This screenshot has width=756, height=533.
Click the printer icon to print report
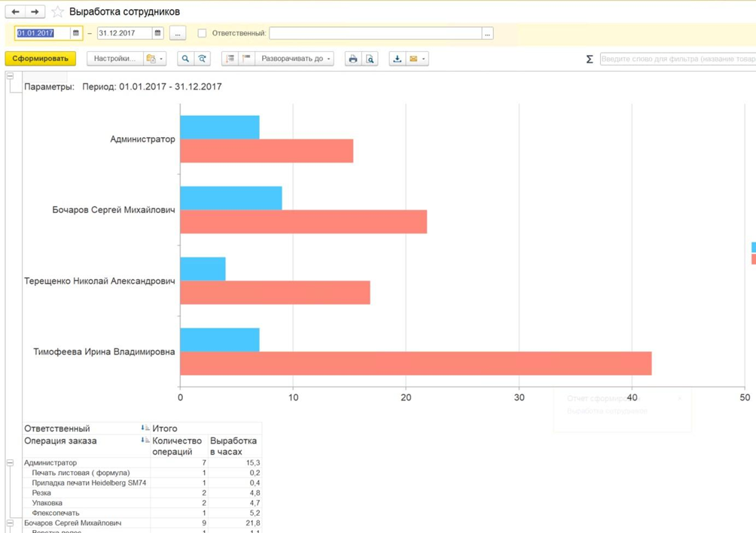point(352,59)
